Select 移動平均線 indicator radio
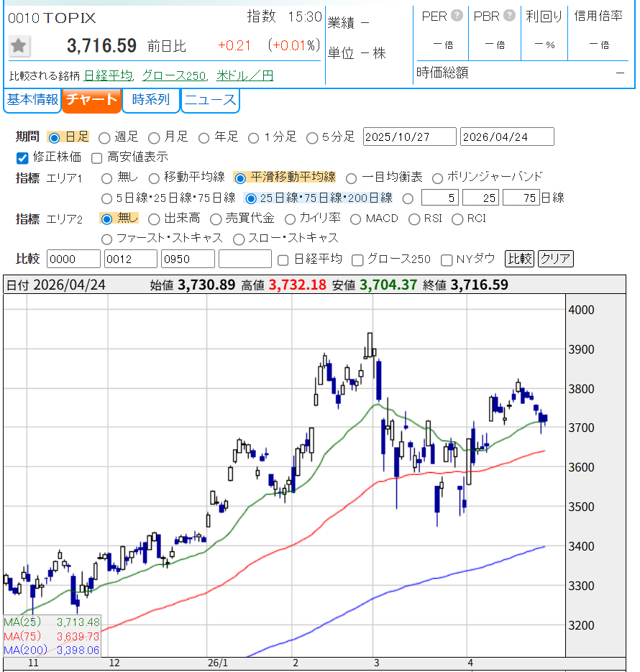Screen dimensions: 640x672 click(154, 178)
